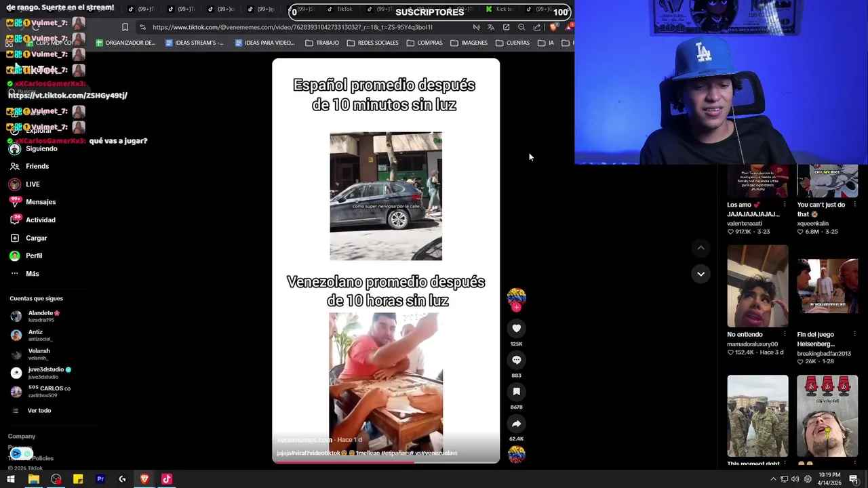Screen dimensions: 868x488
Task: Open the 'No entiendo' video thumbnail
Action: [757, 286]
